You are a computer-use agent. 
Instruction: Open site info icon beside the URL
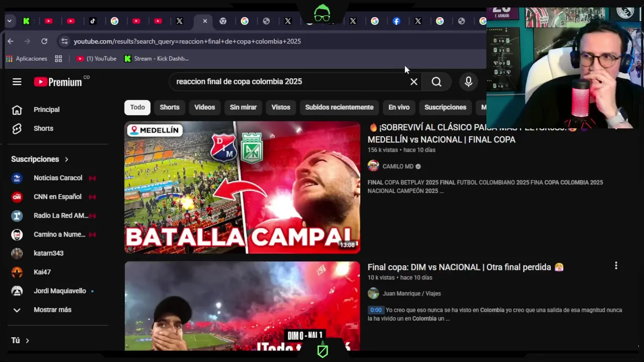pyautogui.click(x=64, y=41)
